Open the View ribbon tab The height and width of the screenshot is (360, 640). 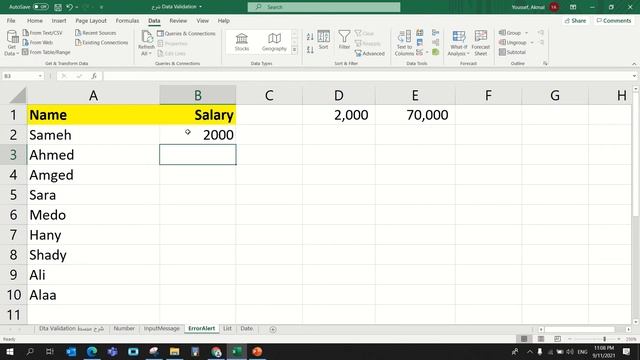coord(202,20)
